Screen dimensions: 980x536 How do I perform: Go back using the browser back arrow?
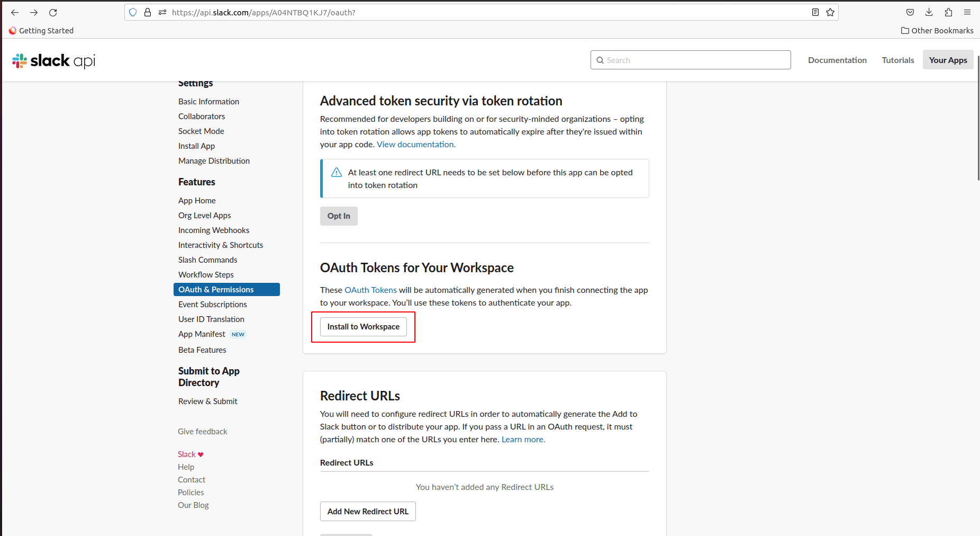[15, 12]
